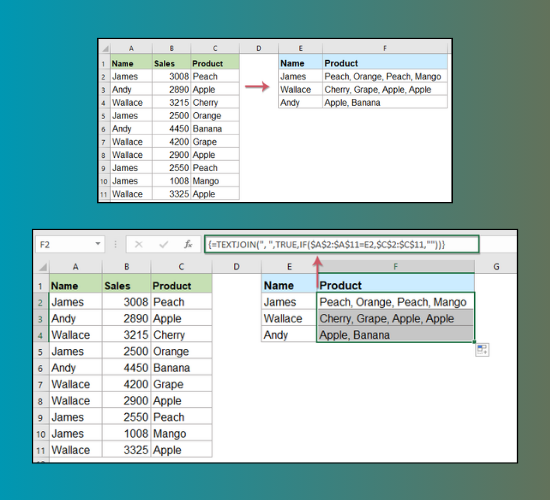Select column F header in upper spreadsheet
Image resolution: width=550 pixels, height=500 pixels.
(385, 48)
